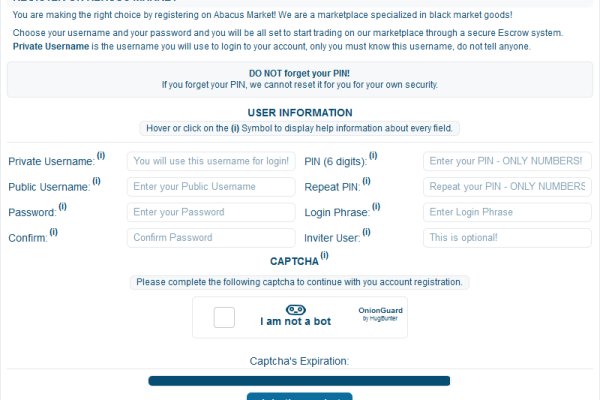Open the Password field's info symbol
600x400 pixels.
click(x=62, y=206)
